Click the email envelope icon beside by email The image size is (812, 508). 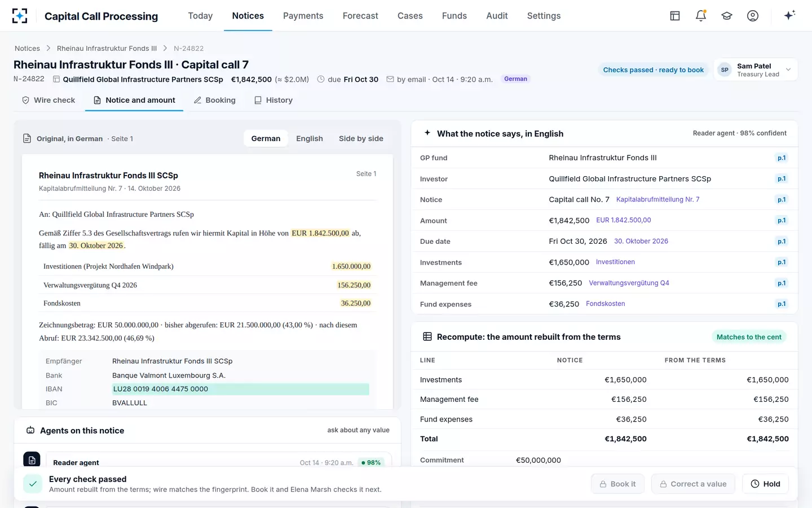click(x=390, y=80)
